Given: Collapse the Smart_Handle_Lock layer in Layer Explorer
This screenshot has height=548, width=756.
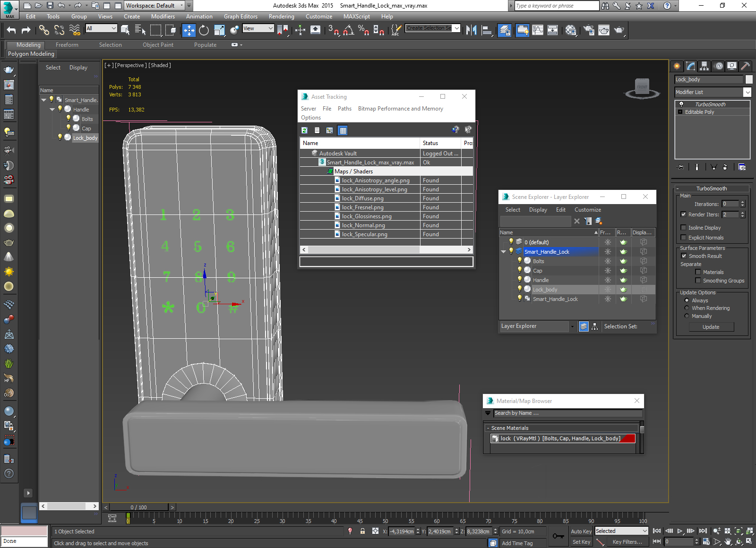Looking at the screenshot, I should coord(503,252).
